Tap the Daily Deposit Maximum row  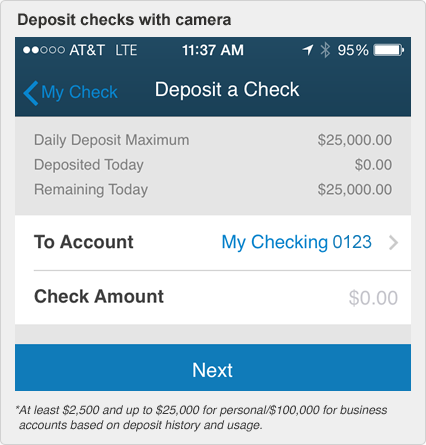213,140
